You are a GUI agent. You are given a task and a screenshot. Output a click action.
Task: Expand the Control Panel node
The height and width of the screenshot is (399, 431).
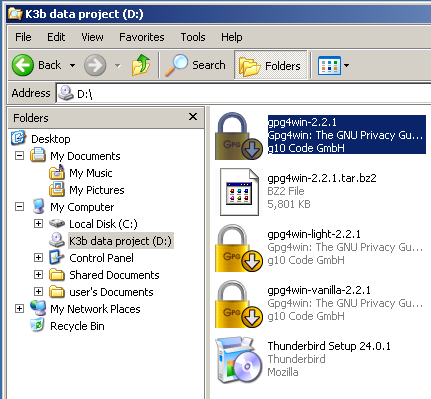(x=39, y=258)
